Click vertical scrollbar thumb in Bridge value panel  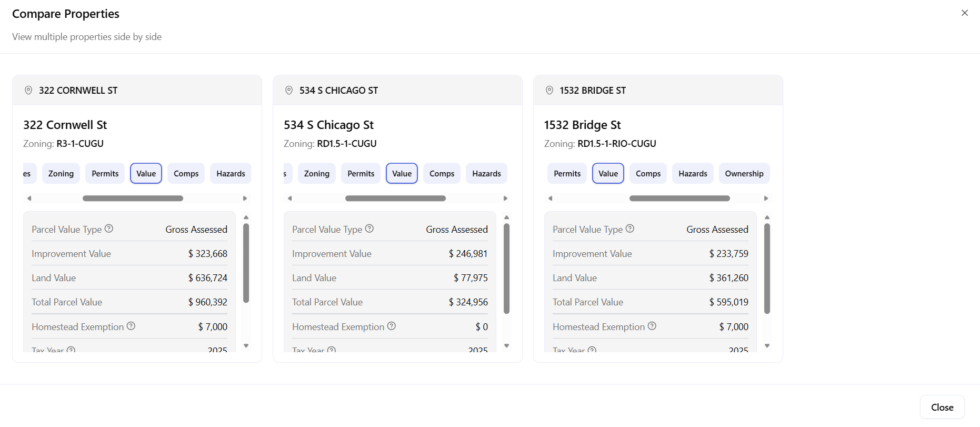767,269
